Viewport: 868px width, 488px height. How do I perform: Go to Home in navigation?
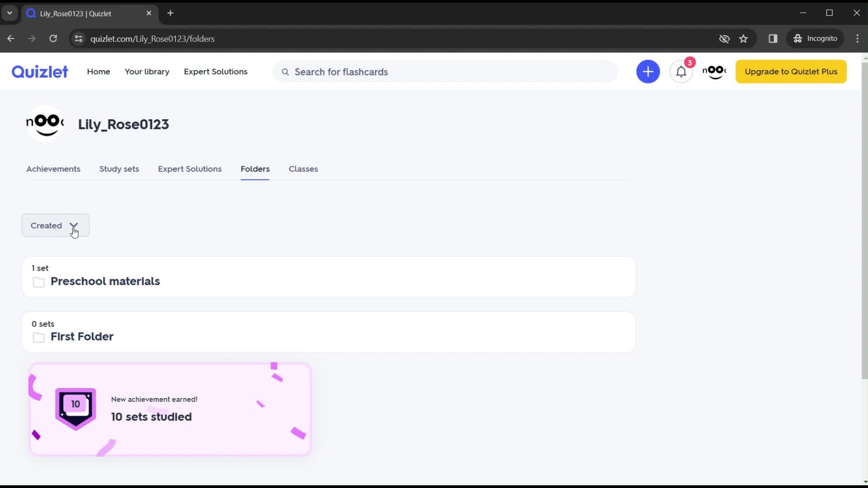tap(99, 71)
